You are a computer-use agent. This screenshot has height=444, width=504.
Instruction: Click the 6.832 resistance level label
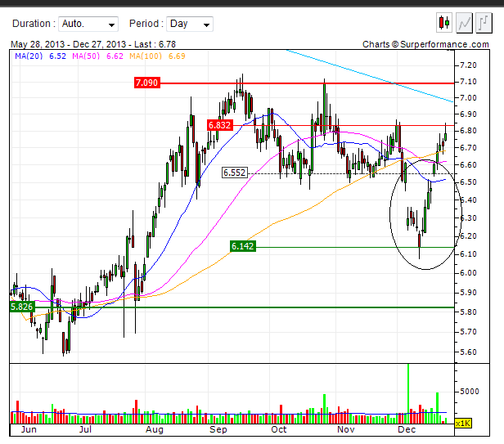220,125
